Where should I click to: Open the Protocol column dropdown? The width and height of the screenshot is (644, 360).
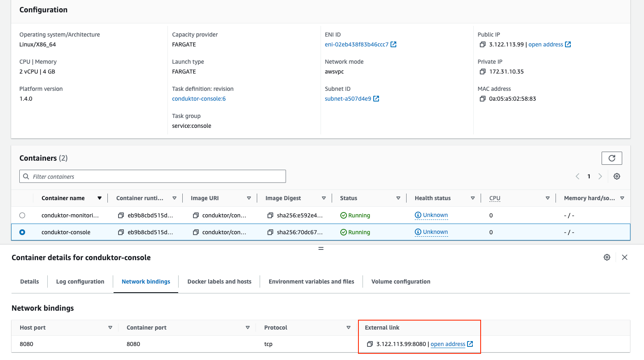point(348,327)
